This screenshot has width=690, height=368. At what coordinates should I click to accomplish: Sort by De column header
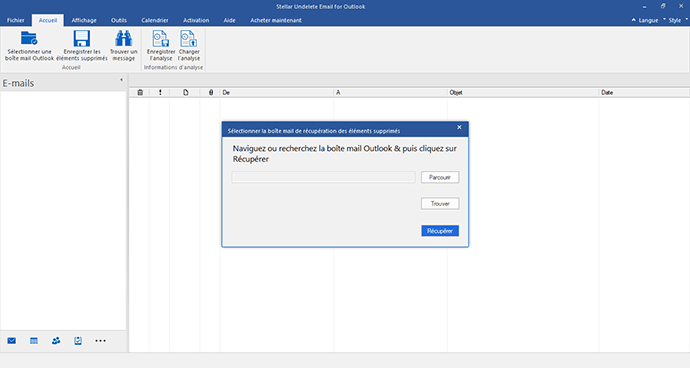pos(277,92)
